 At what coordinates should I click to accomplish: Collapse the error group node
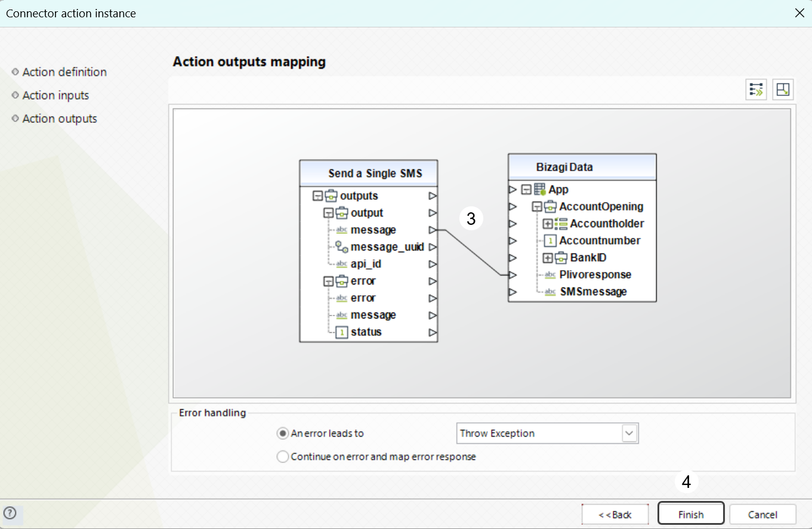[328, 281]
